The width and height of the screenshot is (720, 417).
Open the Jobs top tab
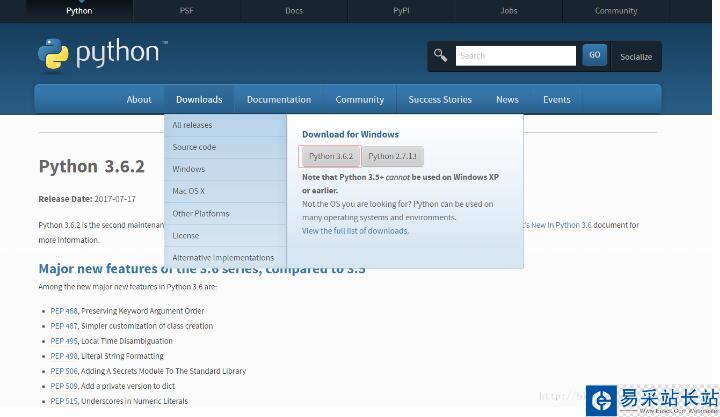(509, 11)
